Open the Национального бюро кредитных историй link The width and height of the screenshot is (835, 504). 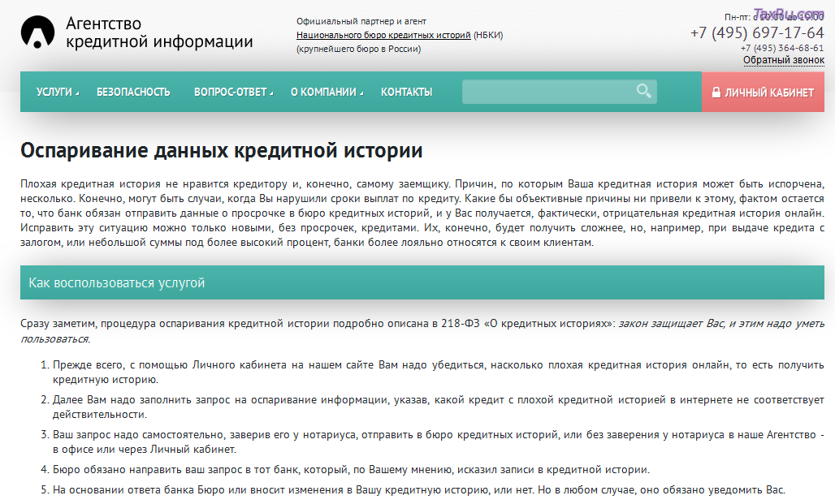click(x=383, y=35)
